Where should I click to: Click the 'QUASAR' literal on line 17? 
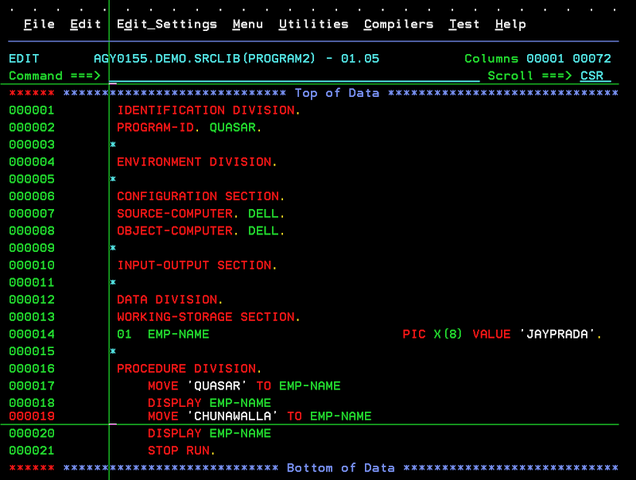click(x=217, y=386)
